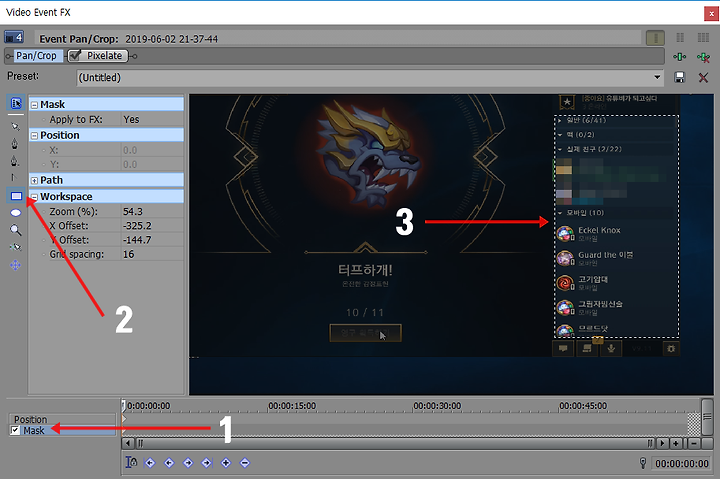This screenshot has width=720, height=479.
Task: Click the Move Freely cross-arrows tool
Action: pyautogui.click(x=16, y=265)
